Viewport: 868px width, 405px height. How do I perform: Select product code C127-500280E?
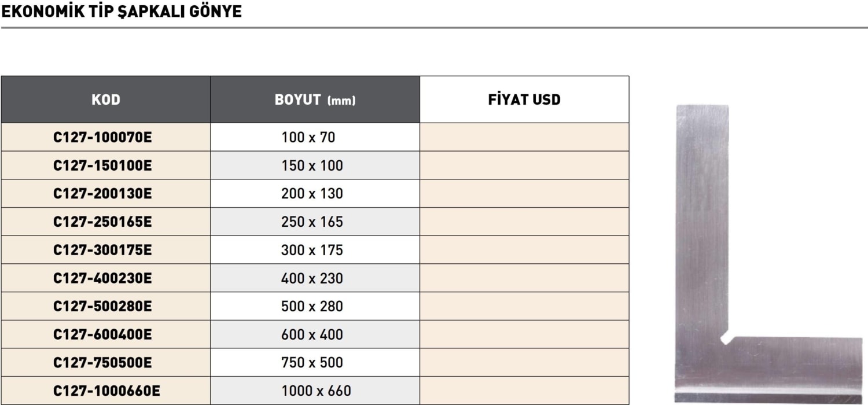point(102,306)
